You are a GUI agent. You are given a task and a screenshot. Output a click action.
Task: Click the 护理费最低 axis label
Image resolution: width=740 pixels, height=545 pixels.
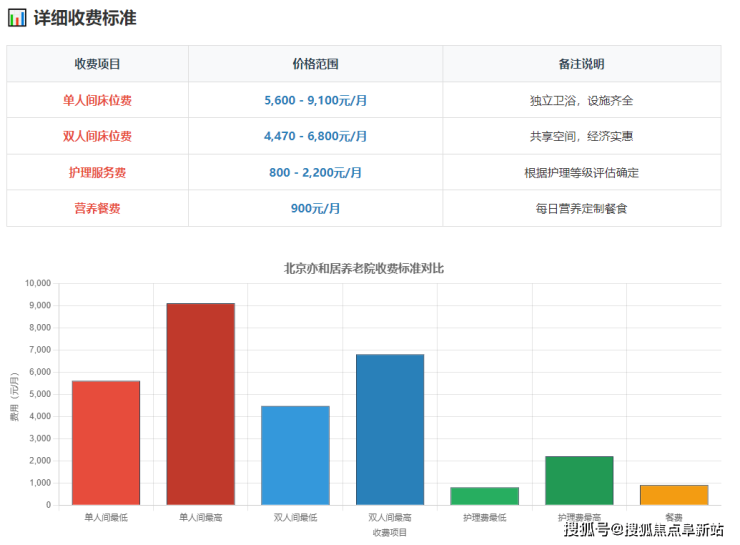click(x=485, y=518)
